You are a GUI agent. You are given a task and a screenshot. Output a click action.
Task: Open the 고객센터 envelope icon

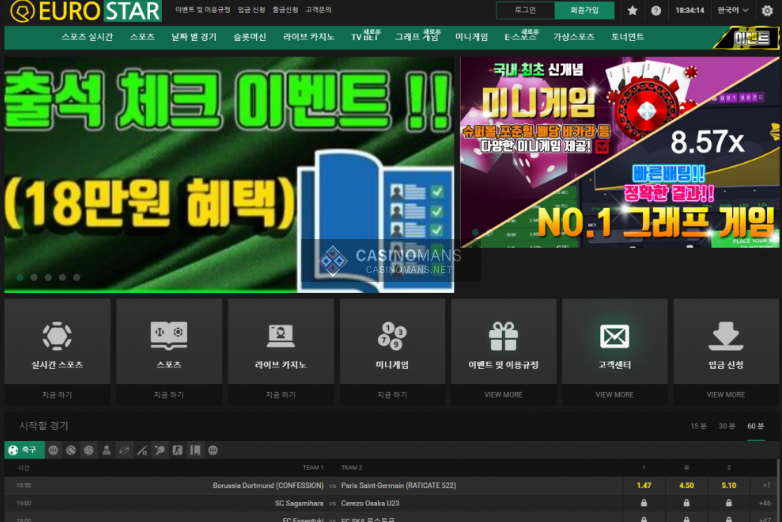coord(614,335)
